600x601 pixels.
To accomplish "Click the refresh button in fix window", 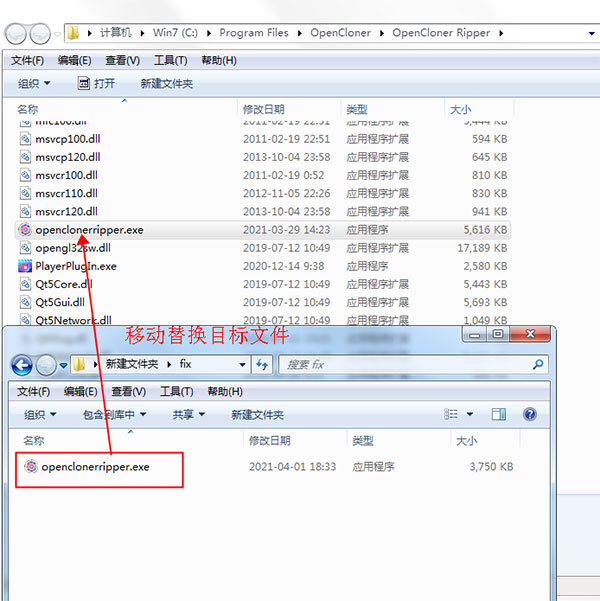I will coord(262,364).
